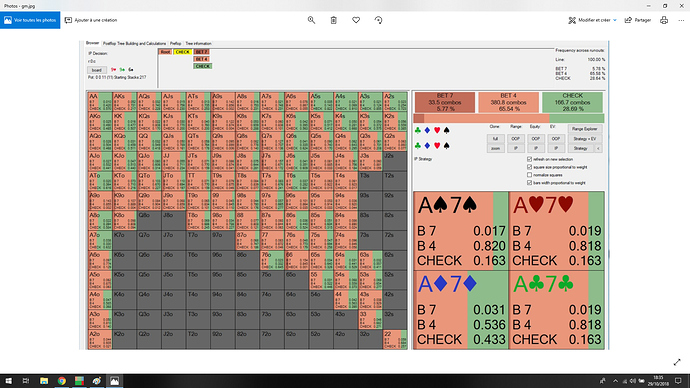Open the three-dot more options menu

coord(681,20)
